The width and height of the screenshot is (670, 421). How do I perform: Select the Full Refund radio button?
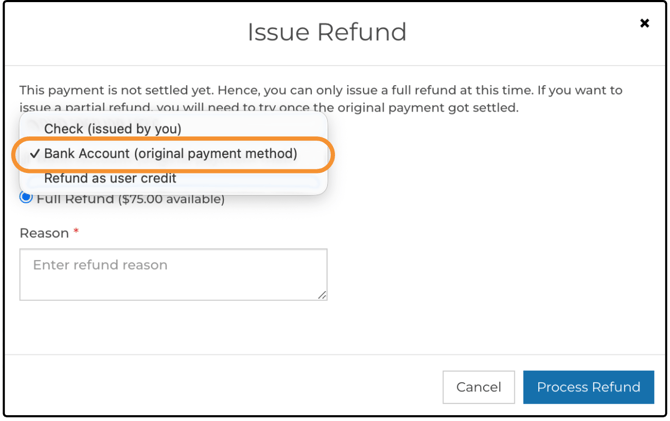[x=26, y=198]
